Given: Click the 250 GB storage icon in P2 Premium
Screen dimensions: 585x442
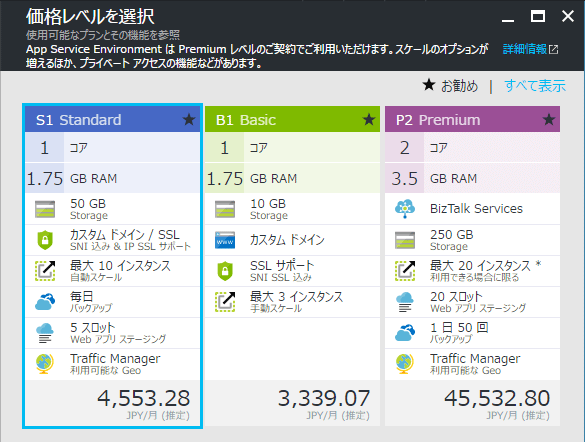Looking at the screenshot, I should point(405,240).
